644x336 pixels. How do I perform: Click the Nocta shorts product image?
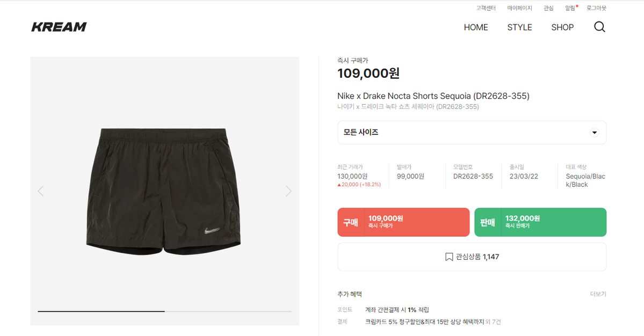click(x=163, y=191)
